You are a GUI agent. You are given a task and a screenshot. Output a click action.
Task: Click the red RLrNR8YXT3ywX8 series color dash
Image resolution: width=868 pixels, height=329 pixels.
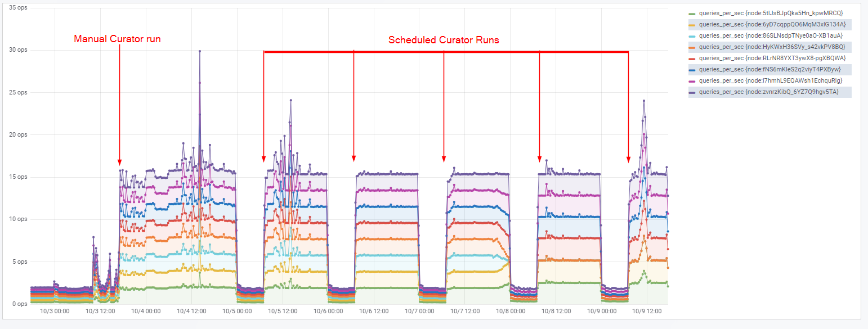692,58
